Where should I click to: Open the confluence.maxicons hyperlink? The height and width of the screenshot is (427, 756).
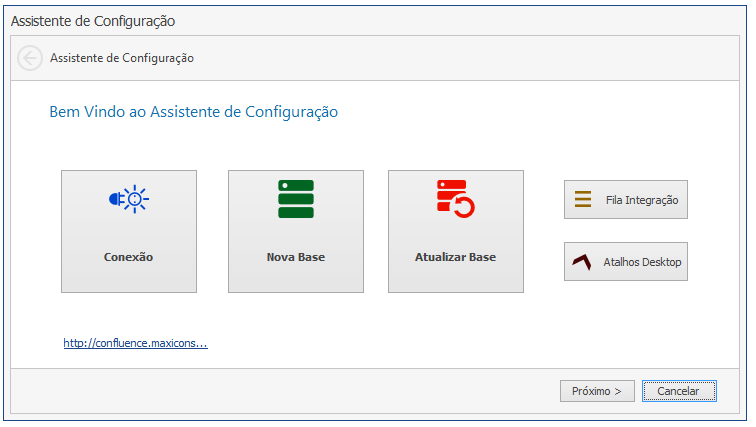point(135,343)
